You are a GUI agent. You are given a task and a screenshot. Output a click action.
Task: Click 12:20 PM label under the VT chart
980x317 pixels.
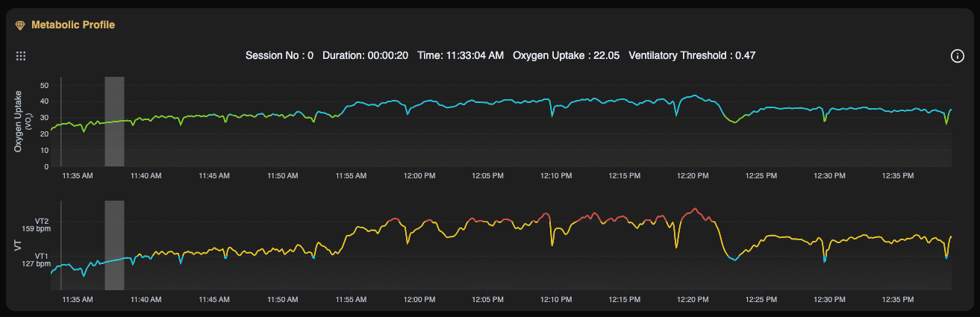tap(693, 299)
